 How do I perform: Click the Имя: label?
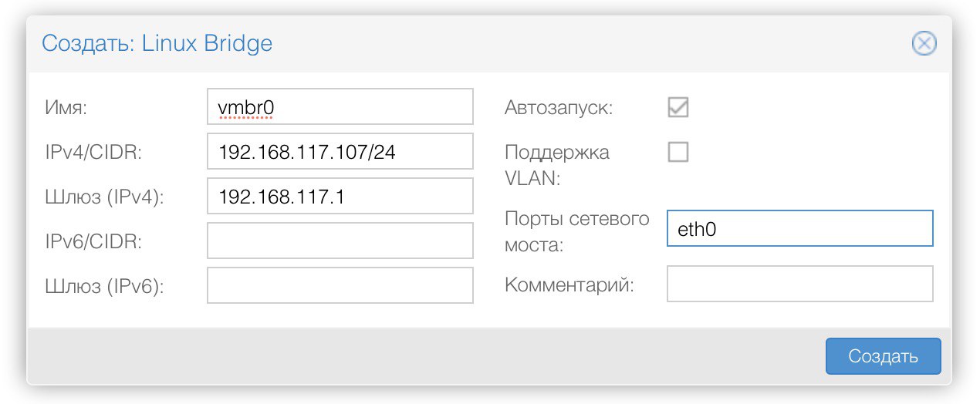click(66, 108)
